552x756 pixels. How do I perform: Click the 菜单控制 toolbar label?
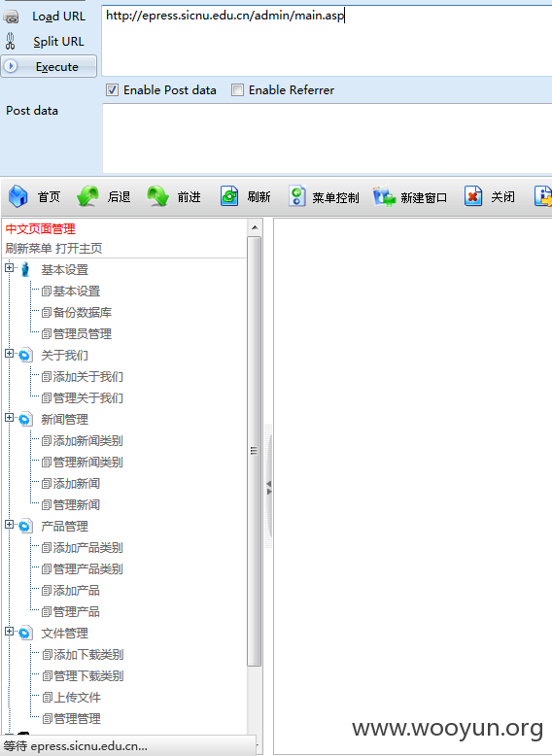(x=335, y=197)
